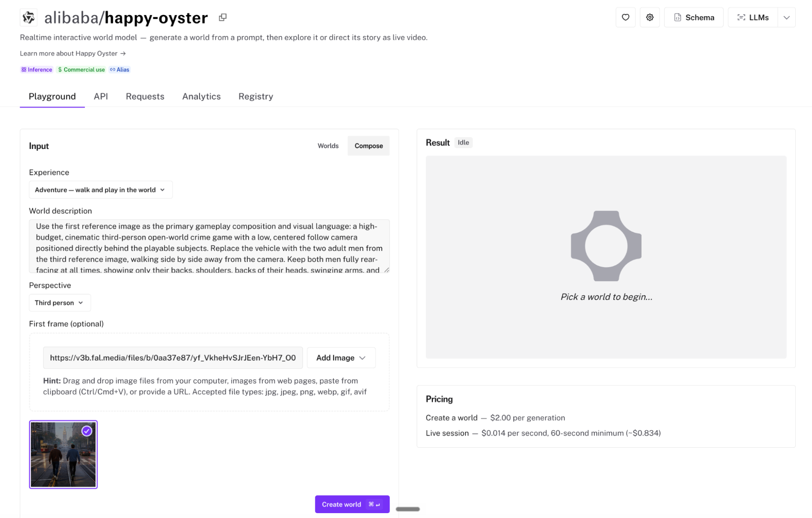This screenshot has height=518, width=812.
Task: Click the alibaba model logo icon
Action: tap(28, 17)
